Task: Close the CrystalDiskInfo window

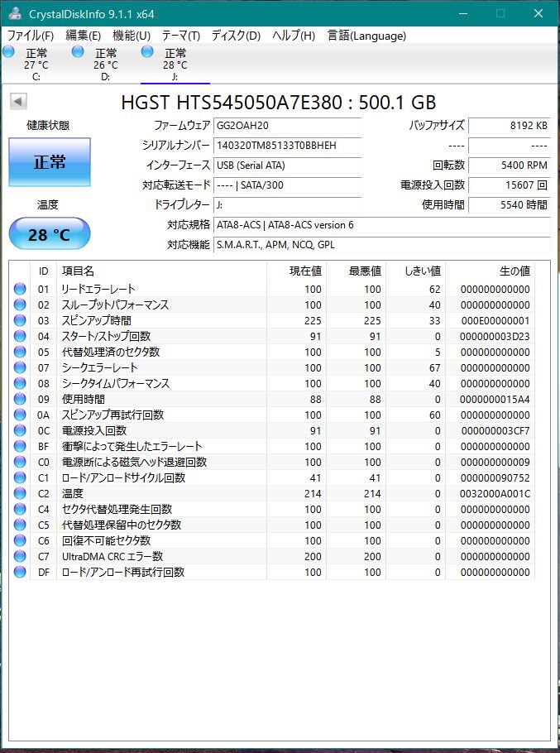Action: [538, 13]
